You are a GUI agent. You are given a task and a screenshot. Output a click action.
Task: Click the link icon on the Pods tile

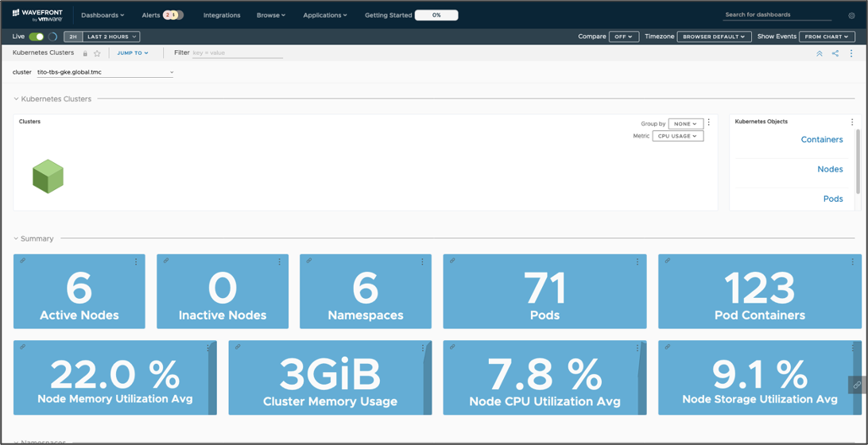[451, 260]
